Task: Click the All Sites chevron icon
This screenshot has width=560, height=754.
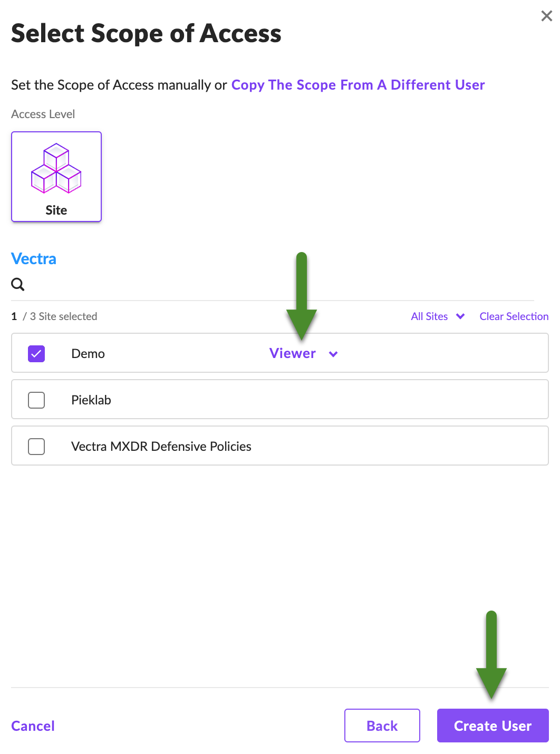Action: click(460, 316)
